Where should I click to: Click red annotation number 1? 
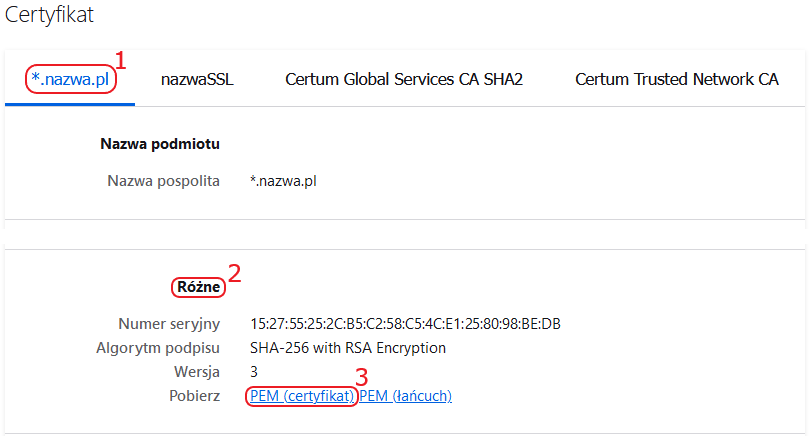point(120,60)
